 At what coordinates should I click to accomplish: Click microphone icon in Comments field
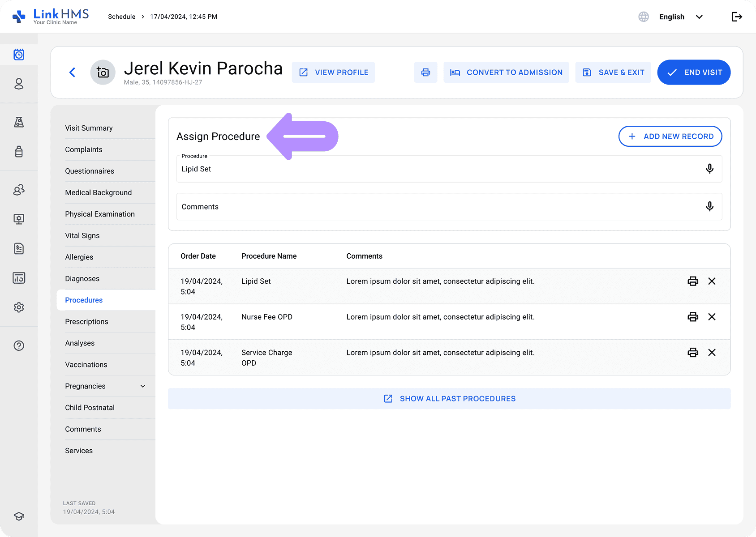[709, 206]
